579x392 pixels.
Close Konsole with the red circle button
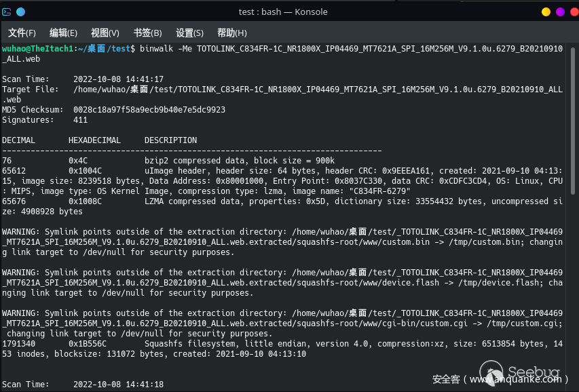click(x=572, y=12)
